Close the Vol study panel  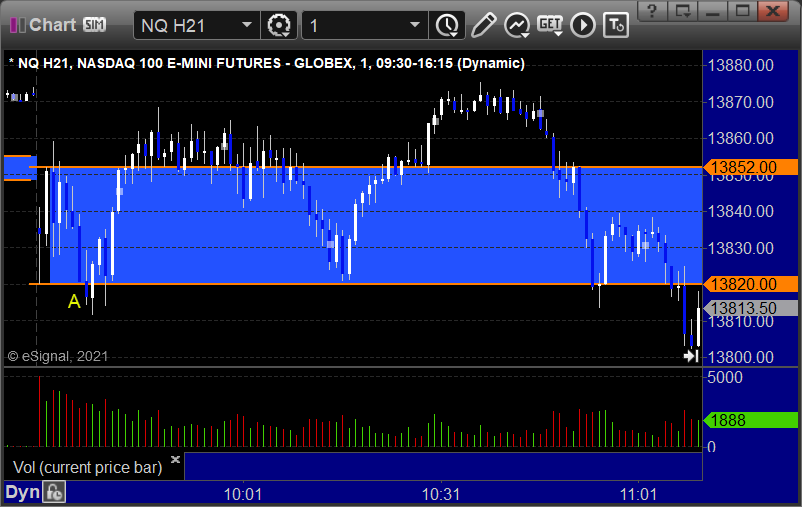175,459
